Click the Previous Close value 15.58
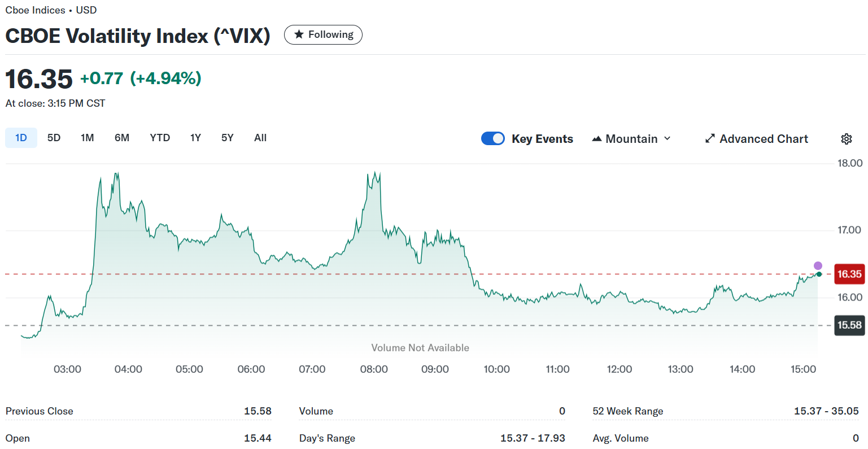Image resolution: width=868 pixels, height=449 pixels. [x=258, y=411]
